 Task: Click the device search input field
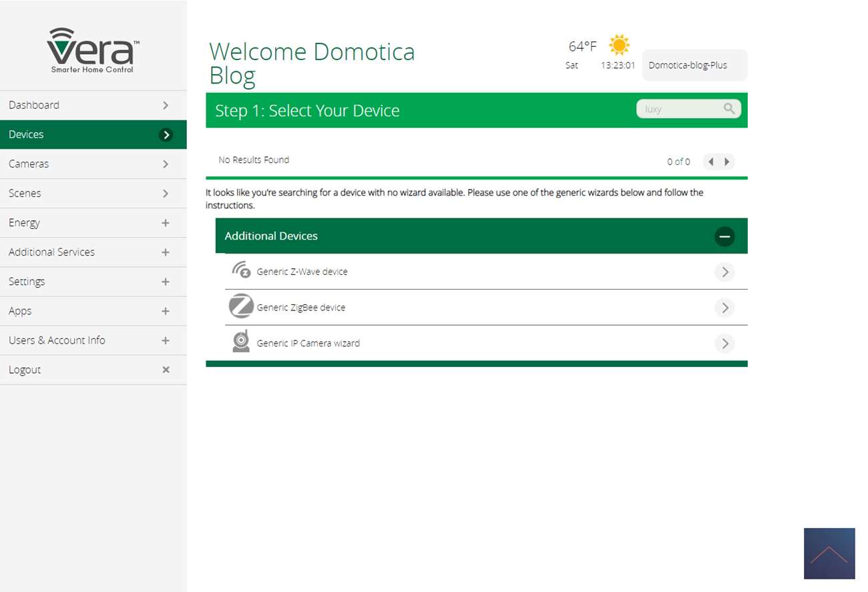pyautogui.click(x=678, y=109)
